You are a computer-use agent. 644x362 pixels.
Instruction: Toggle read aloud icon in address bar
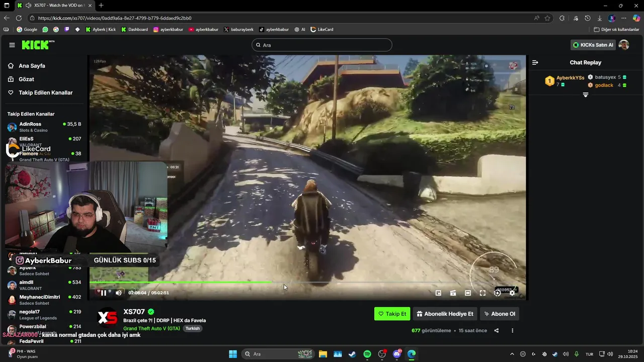pos(537,18)
